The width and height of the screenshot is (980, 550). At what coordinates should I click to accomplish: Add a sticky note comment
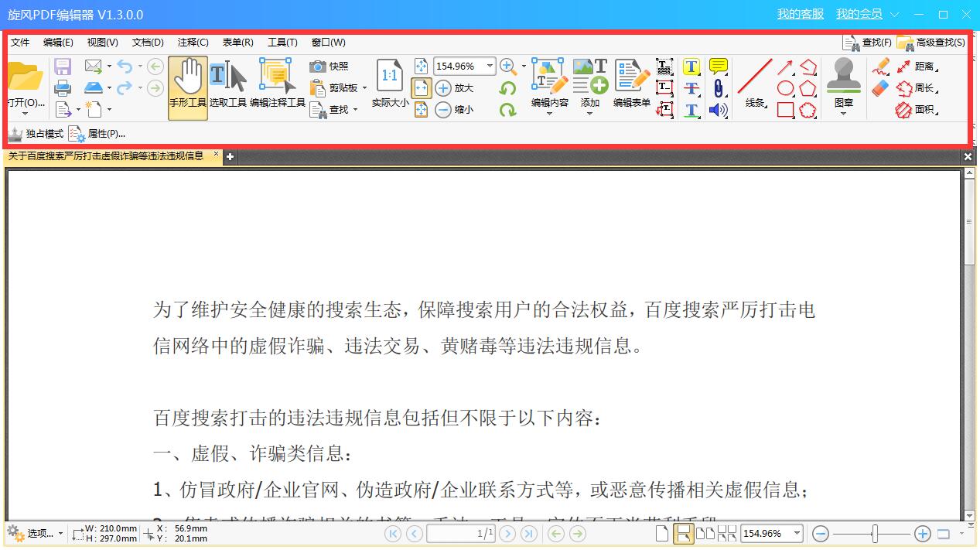click(x=718, y=67)
